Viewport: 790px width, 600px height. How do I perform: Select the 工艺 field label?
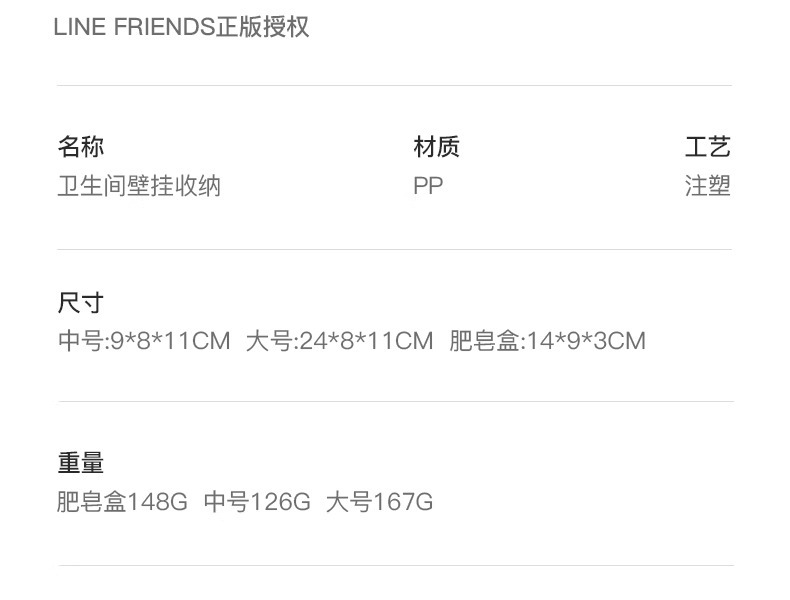pyautogui.click(x=708, y=147)
